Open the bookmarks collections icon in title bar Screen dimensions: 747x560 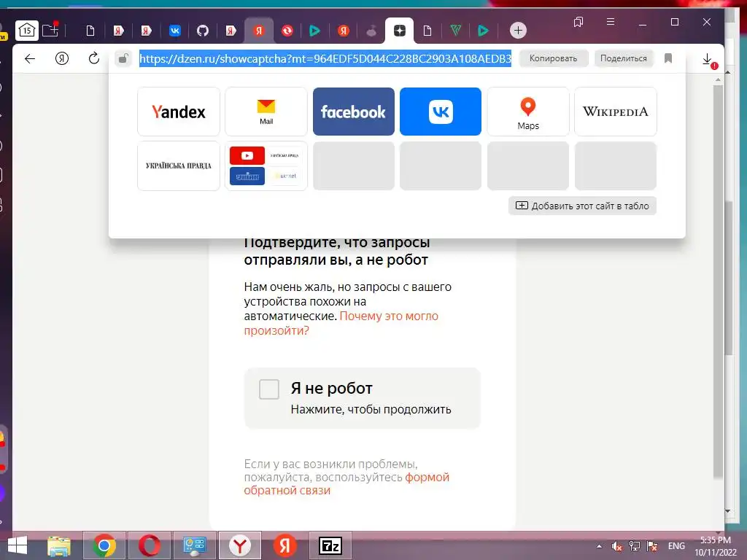coord(578,22)
